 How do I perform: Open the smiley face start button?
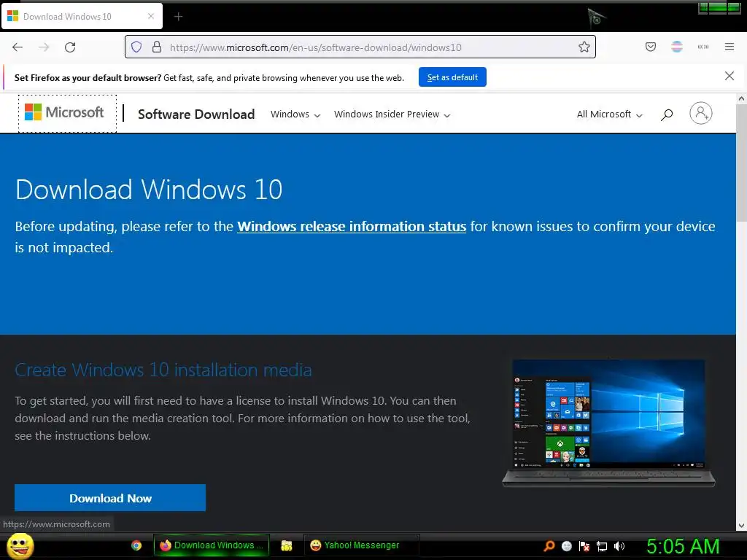pyautogui.click(x=20, y=545)
